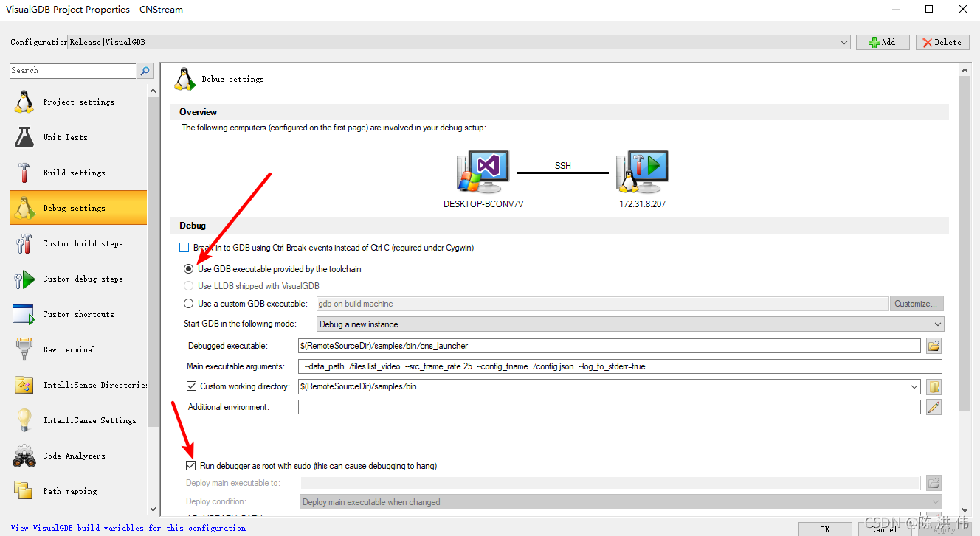
Task: Open the Configuration dropdown
Action: point(459,43)
